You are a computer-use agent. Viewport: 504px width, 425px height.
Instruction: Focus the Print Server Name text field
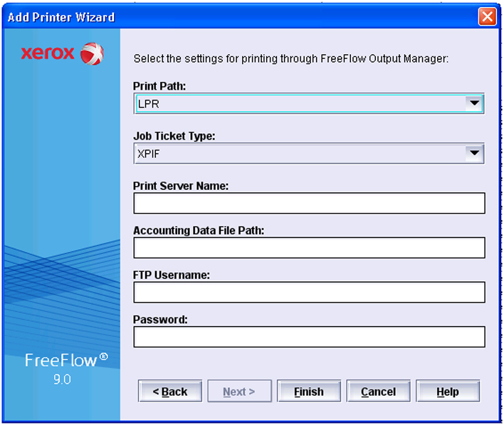pyautogui.click(x=309, y=204)
